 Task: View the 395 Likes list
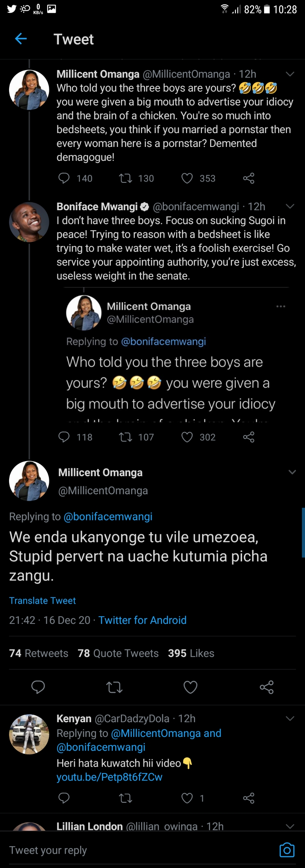click(x=191, y=653)
